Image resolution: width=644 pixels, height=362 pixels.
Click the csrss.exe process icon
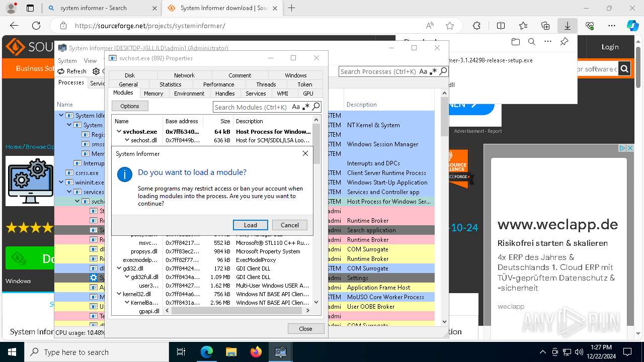tap(69, 172)
